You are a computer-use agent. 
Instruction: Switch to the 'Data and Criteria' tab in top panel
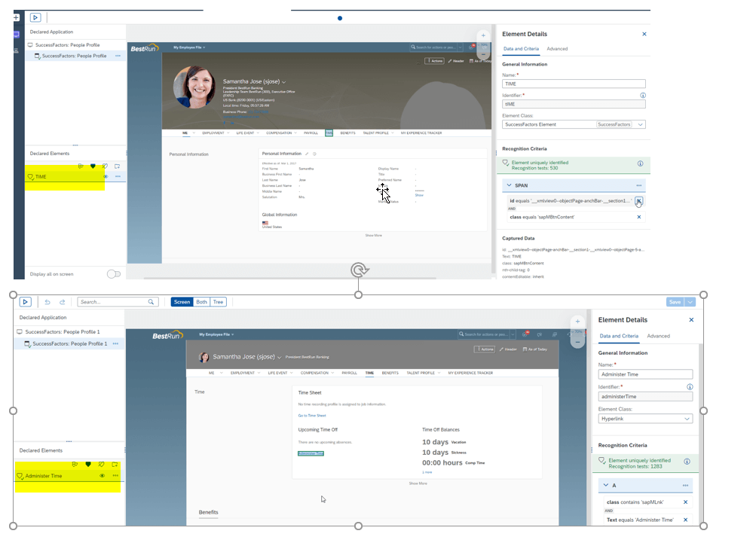pyautogui.click(x=521, y=49)
